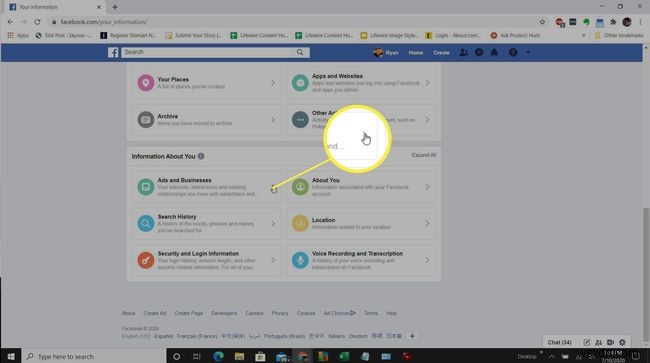650x363 pixels.
Task: Expand Apps and Websites chevron
Action: click(x=427, y=83)
